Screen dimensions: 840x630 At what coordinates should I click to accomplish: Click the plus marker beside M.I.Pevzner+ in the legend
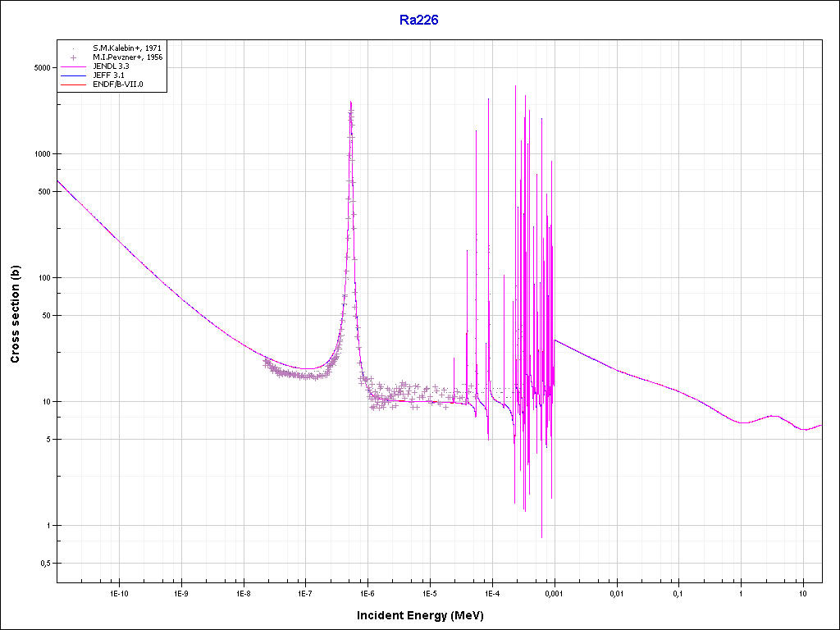(x=74, y=57)
